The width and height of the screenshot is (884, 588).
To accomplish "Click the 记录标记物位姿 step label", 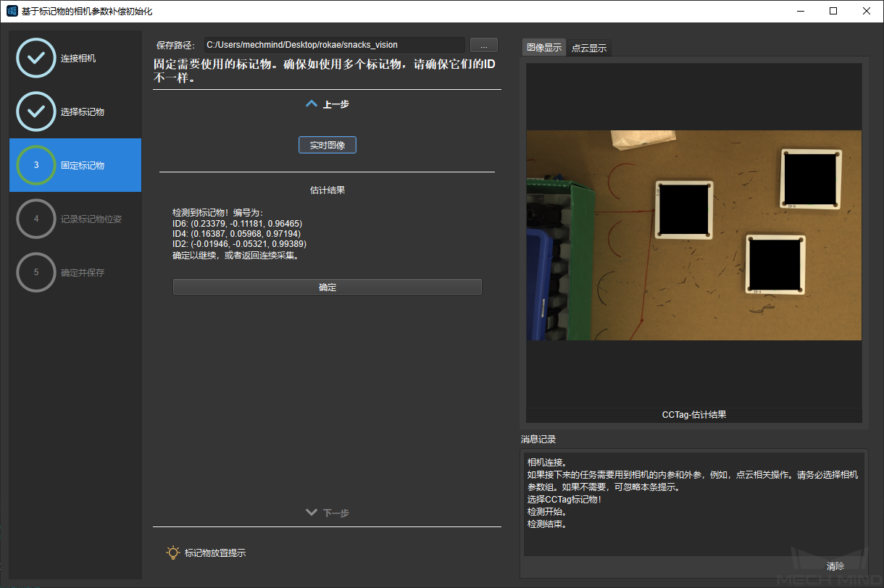I will pos(91,219).
